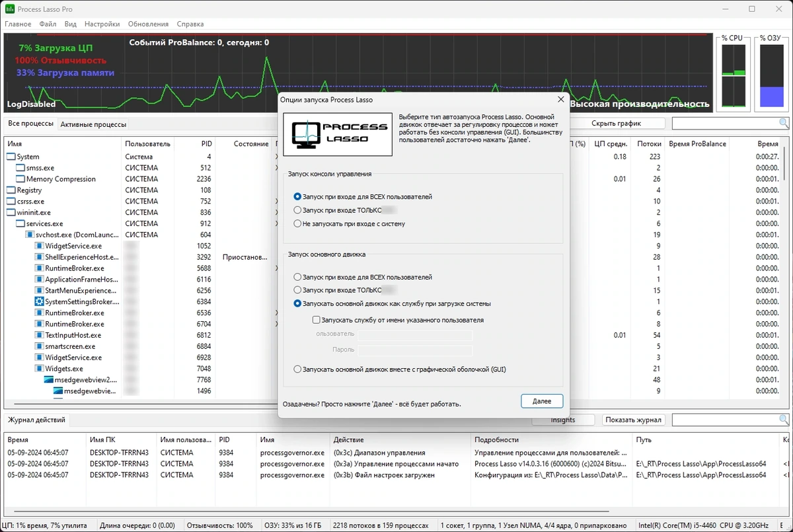Select engine launch for ВСЕХ пользователей
793x532 pixels.
(x=363, y=277)
